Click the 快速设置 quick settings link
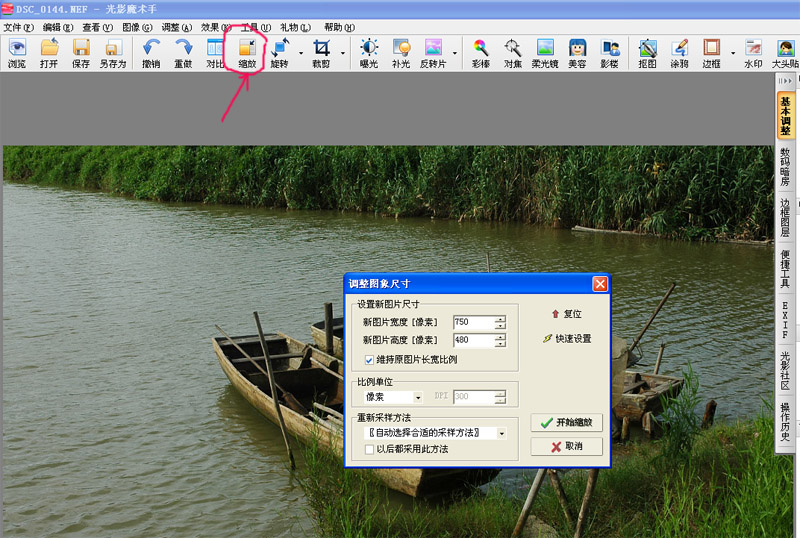The height and width of the screenshot is (538, 800). point(566,339)
